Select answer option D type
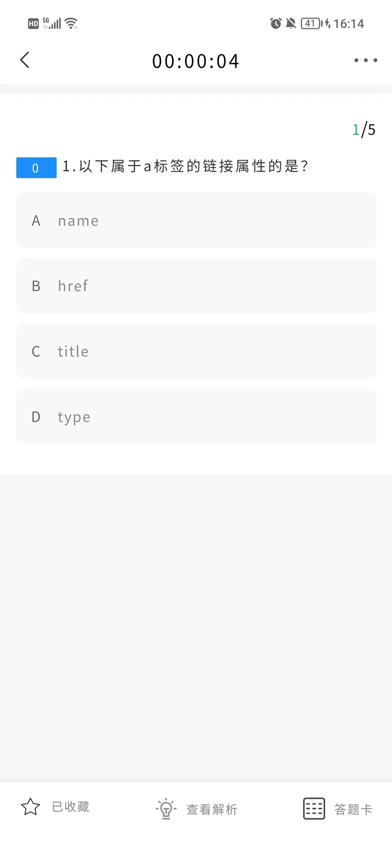This screenshot has height=868, width=392. [196, 416]
